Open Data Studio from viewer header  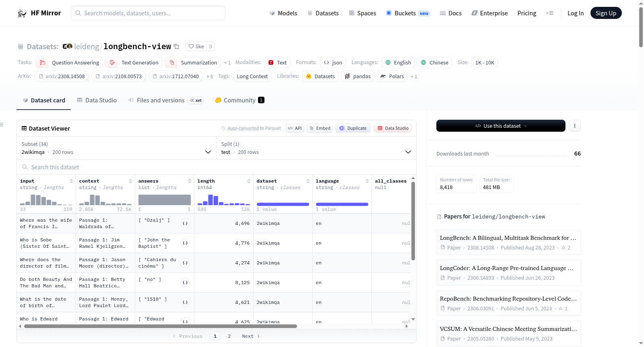point(393,128)
